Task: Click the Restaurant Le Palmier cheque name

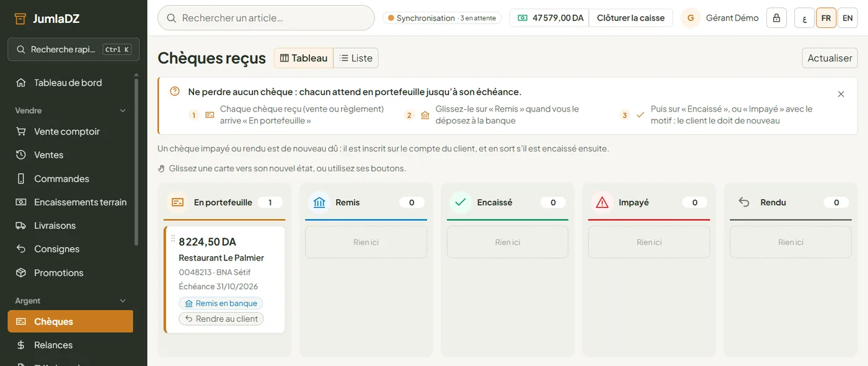Action: [221, 257]
